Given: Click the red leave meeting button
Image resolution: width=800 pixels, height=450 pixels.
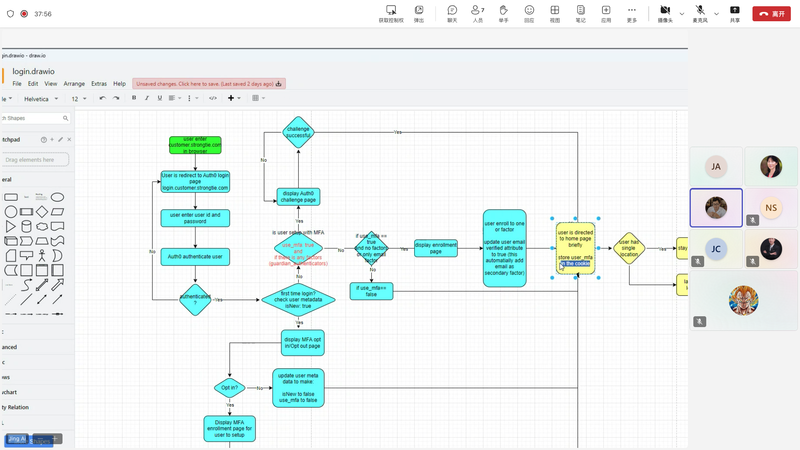Looking at the screenshot, I should tap(771, 14).
